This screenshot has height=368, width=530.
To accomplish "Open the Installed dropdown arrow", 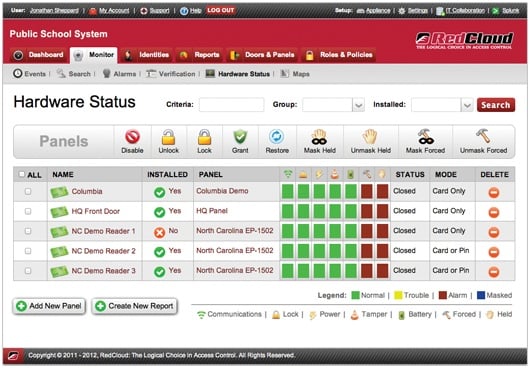I will (467, 105).
